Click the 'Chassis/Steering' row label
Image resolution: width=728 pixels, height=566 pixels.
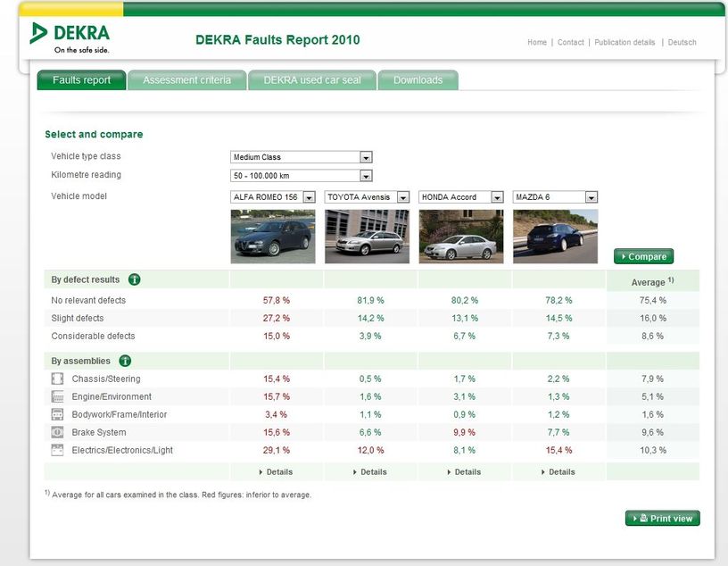pyautogui.click(x=106, y=379)
